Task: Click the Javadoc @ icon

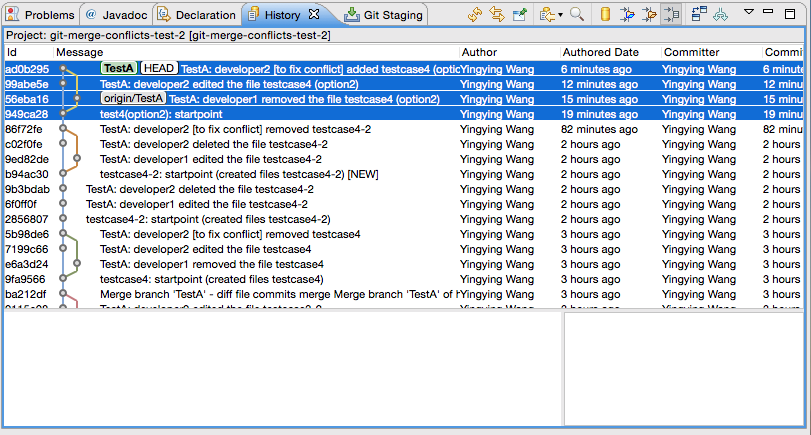Action: (x=91, y=14)
